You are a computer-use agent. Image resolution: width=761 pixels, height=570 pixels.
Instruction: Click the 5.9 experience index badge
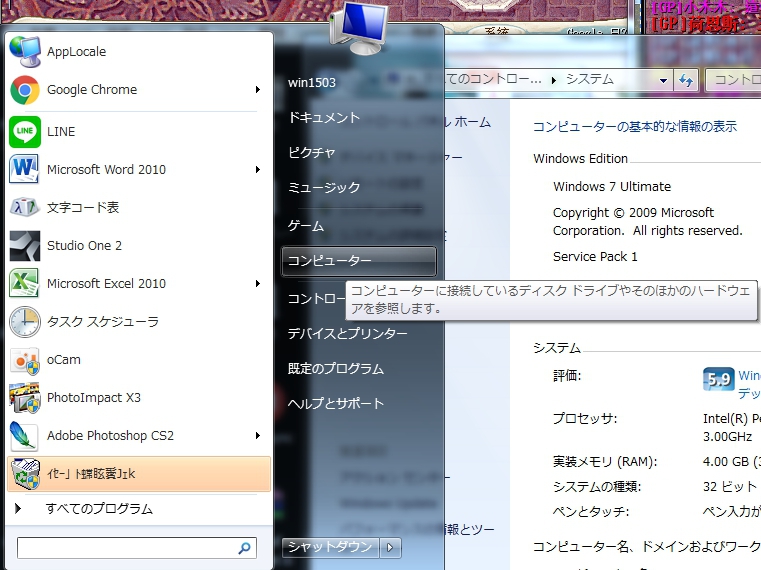pos(718,379)
